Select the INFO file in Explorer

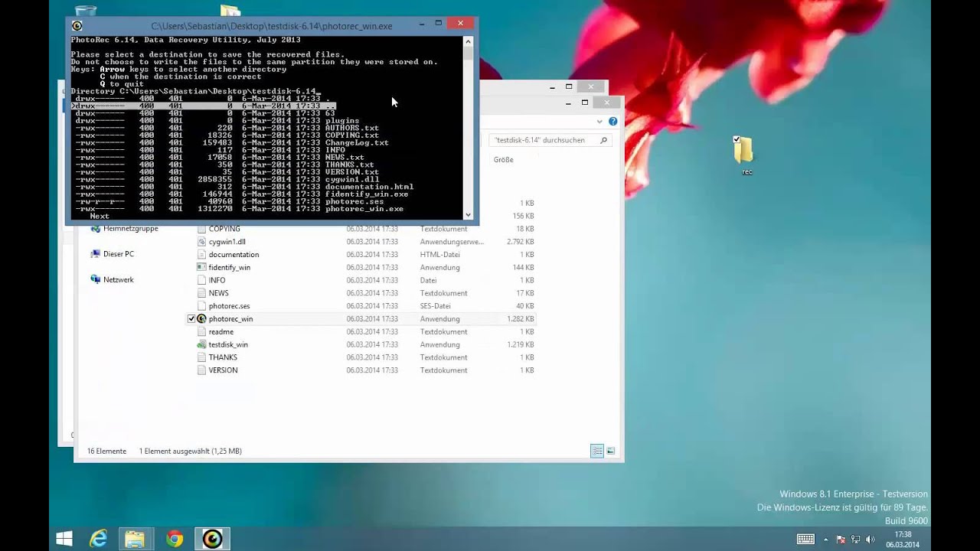[217, 280]
